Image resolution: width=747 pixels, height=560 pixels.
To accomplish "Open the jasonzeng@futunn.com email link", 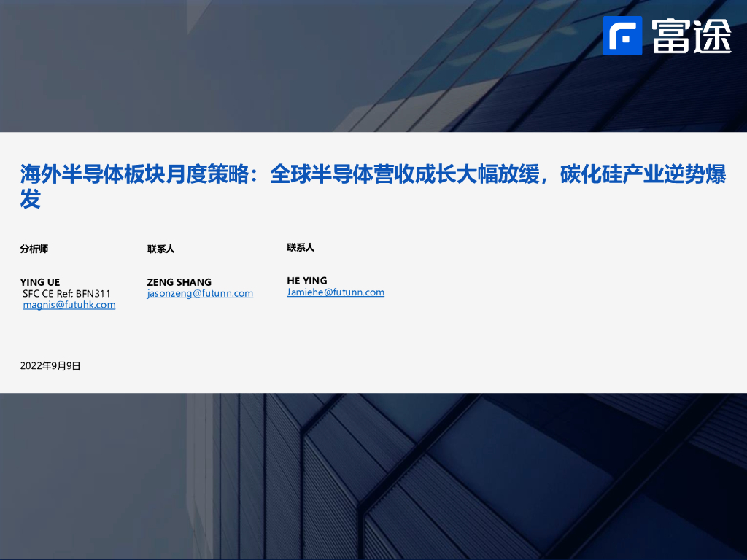I will pyautogui.click(x=200, y=293).
